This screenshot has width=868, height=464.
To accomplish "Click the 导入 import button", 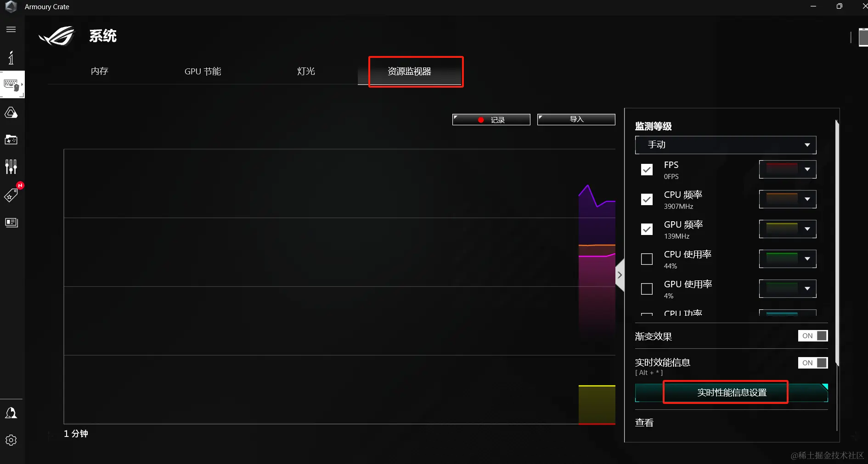I will (x=576, y=119).
